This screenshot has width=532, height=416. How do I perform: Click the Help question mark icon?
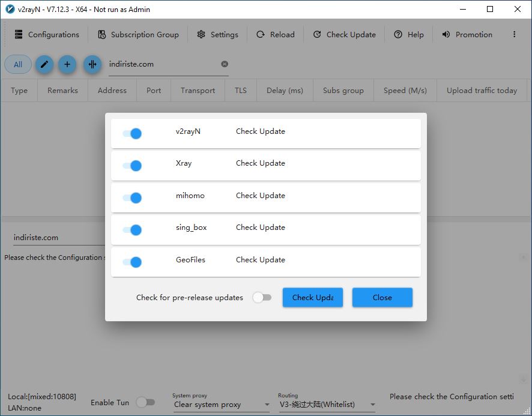click(398, 34)
